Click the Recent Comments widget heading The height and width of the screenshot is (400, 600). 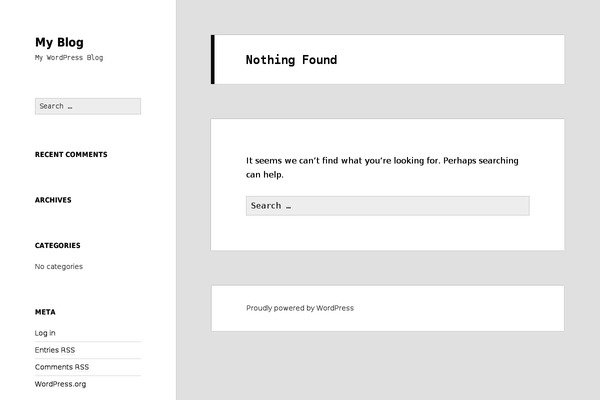(71, 155)
